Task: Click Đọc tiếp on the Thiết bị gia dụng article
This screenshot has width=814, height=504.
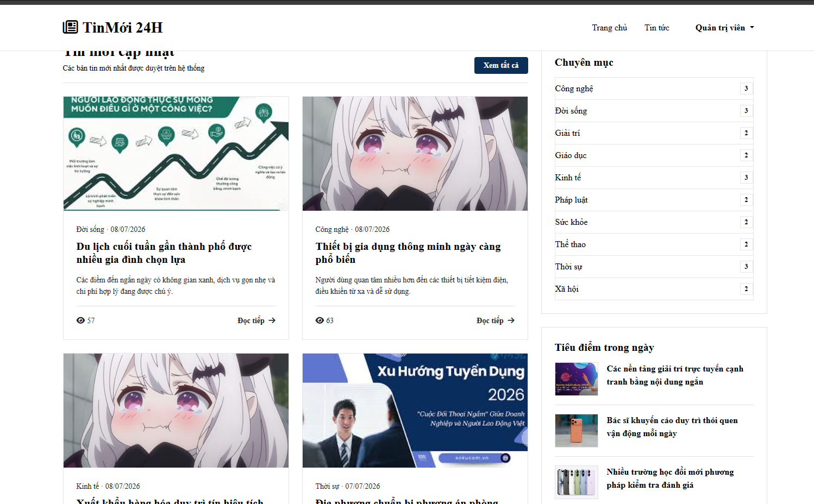Action: (496, 320)
